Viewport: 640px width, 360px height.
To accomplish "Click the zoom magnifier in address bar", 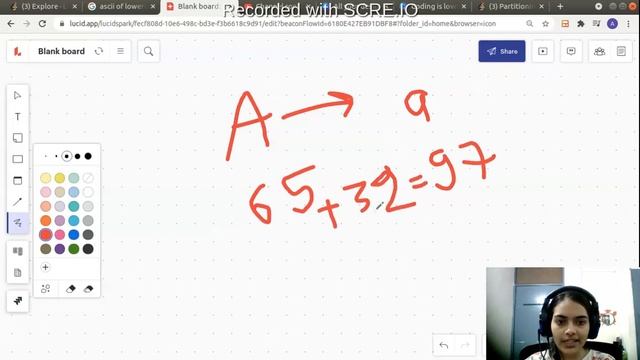I will click(x=529, y=24).
